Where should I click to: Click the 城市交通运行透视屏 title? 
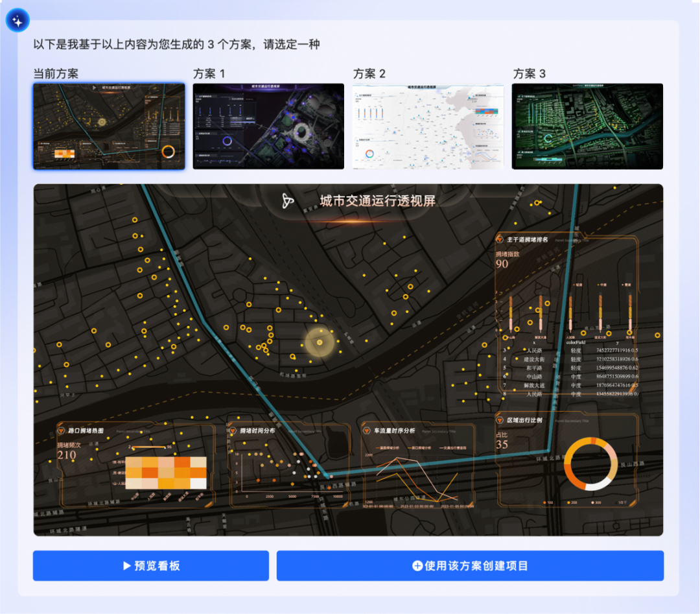pos(378,201)
